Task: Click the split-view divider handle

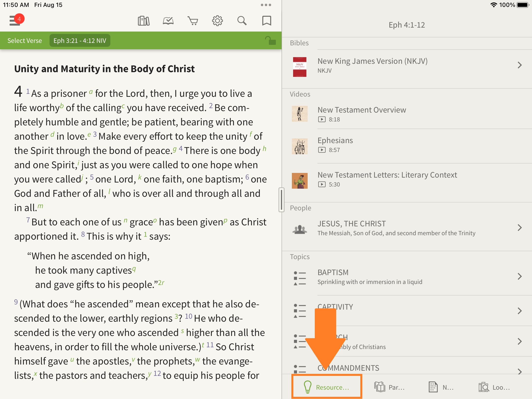Action: (282, 200)
